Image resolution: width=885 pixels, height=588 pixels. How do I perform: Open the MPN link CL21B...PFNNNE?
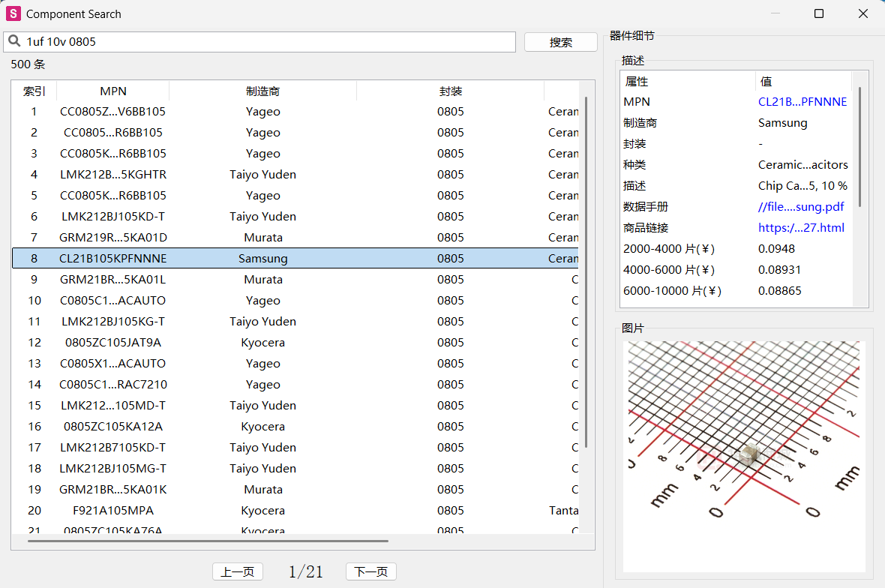point(802,102)
